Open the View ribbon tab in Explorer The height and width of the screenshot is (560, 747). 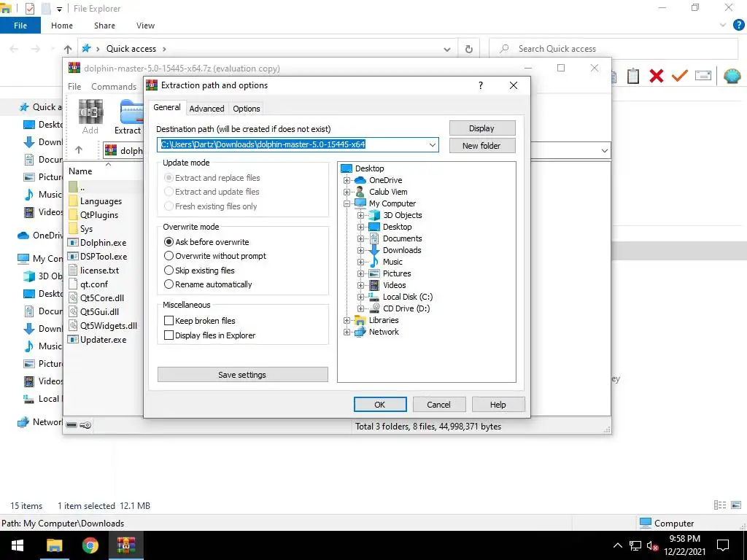pos(145,26)
